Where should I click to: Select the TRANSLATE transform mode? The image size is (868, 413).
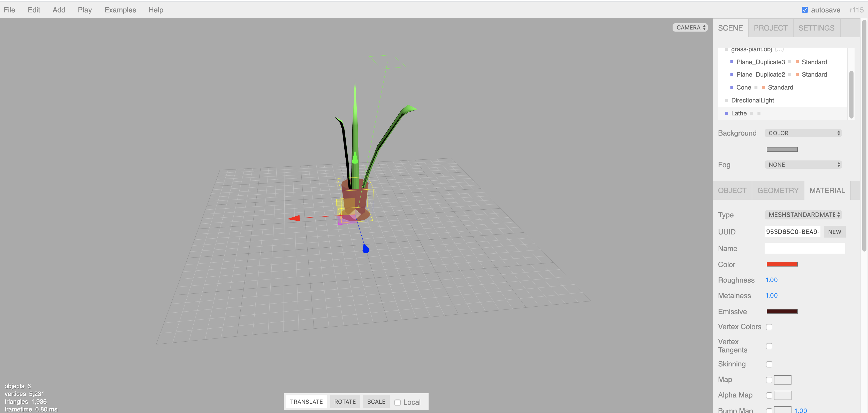tap(306, 402)
